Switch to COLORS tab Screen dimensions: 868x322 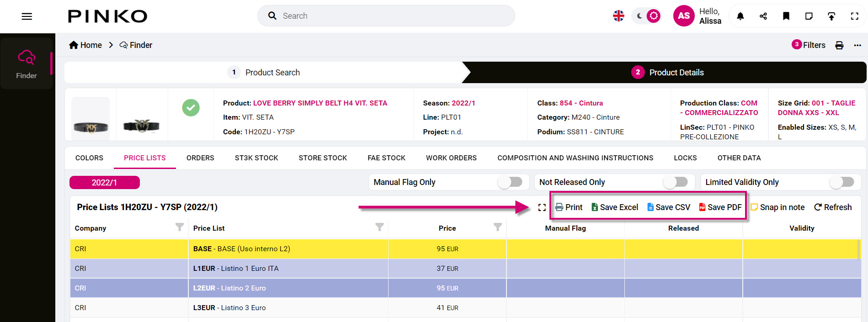[89, 158]
